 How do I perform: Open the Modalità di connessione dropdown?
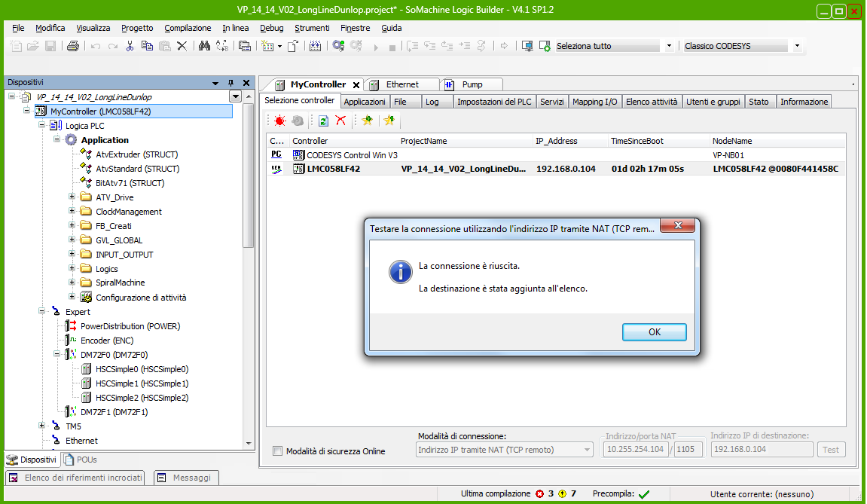pyautogui.click(x=587, y=450)
